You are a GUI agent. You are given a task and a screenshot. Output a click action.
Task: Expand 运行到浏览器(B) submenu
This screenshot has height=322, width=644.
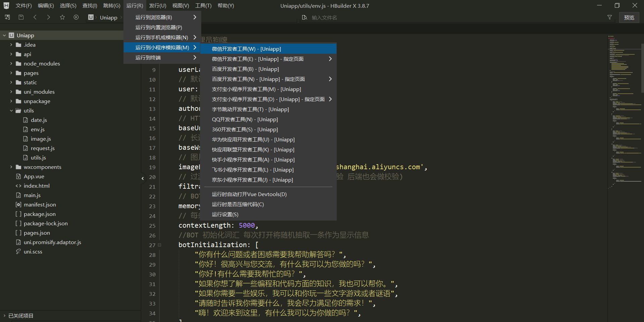point(162,17)
